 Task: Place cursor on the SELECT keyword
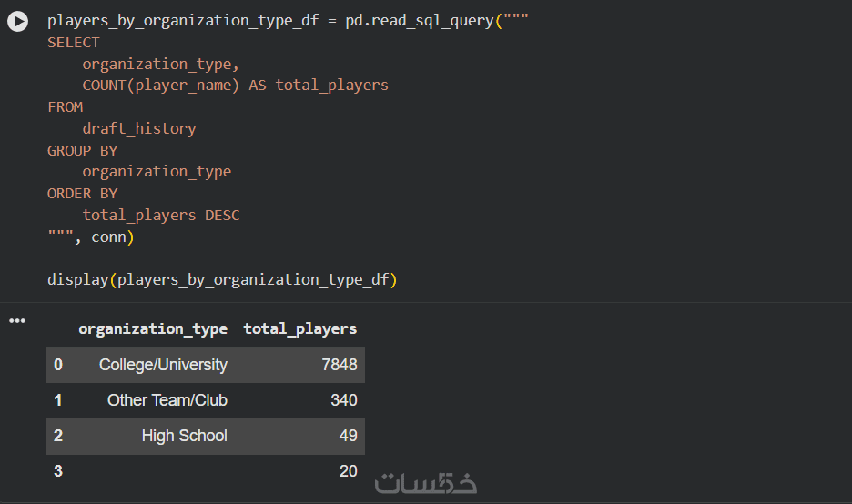74,43
